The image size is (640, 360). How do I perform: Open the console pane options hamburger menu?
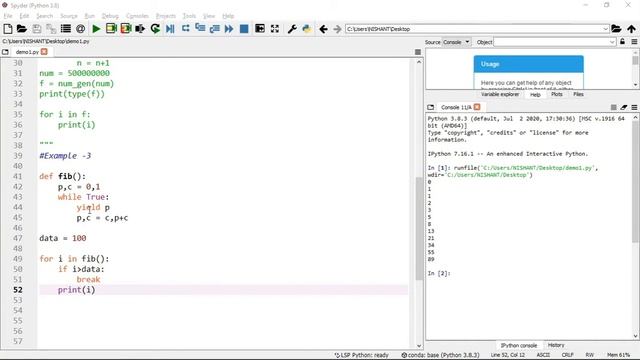[634, 107]
